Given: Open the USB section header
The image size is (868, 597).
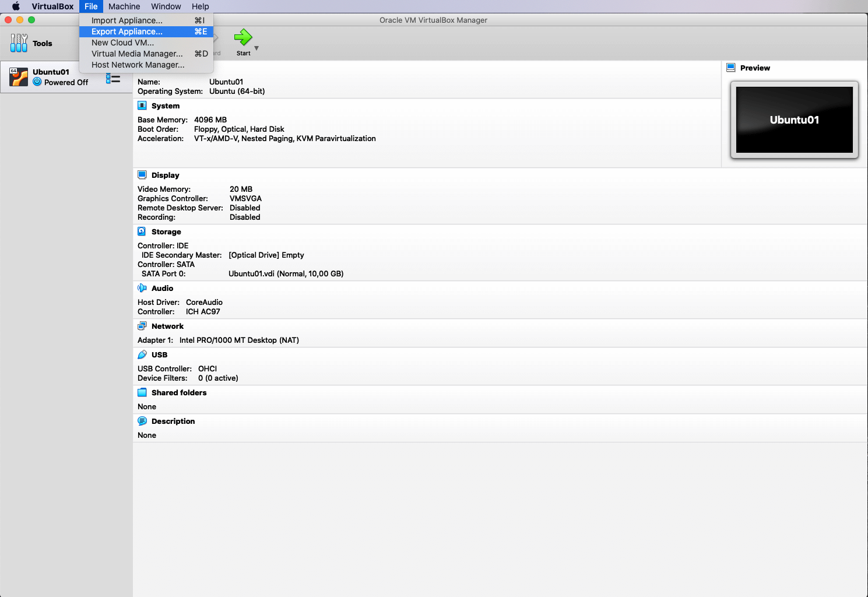Looking at the screenshot, I should (160, 355).
